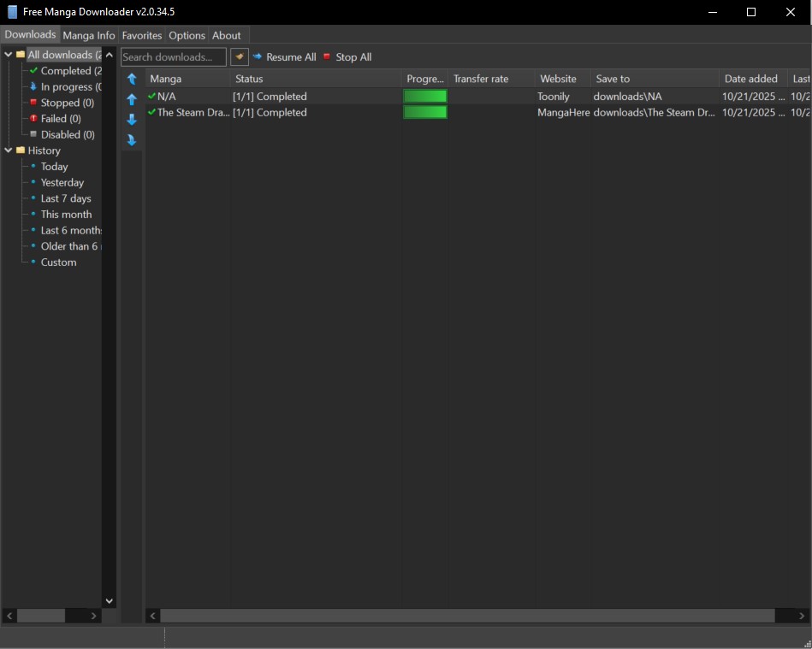Click the move-down arrow icon
Screen dimensions: 812x649
[132, 120]
